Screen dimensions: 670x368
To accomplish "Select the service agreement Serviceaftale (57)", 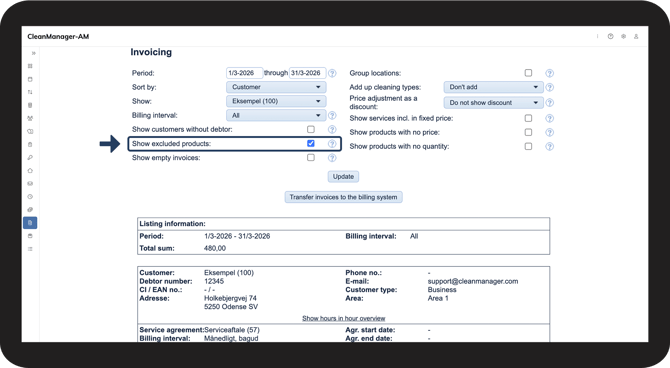I will click(x=232, y=330).
